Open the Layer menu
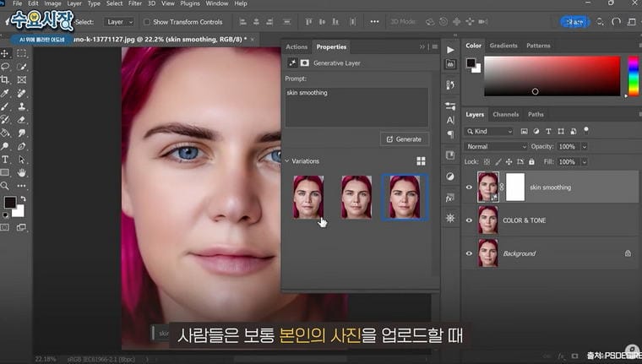The height and width of the screenshot is (364, 642). (x=74, y=3)
